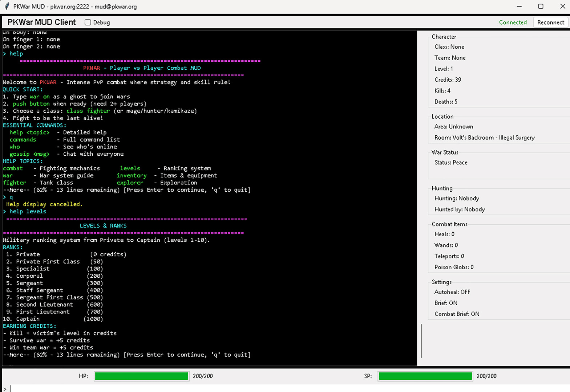Click the green 'inventory' help topic
This screenshot has width=570, height=392.
click(132, 176)
